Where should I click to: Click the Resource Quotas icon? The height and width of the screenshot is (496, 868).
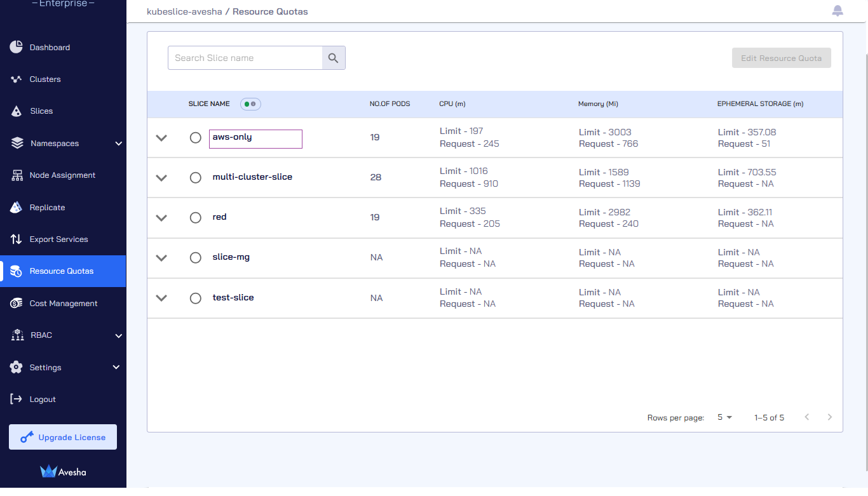click(17, 271)
